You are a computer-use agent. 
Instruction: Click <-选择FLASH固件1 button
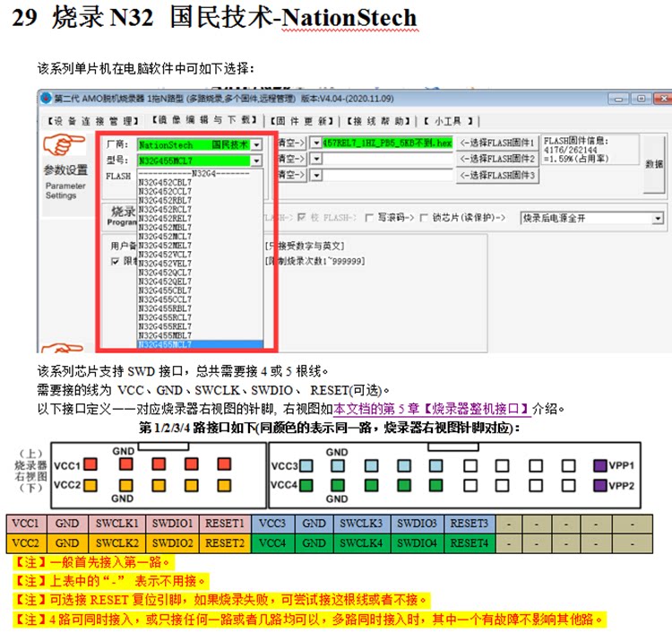tap(497, 143)
